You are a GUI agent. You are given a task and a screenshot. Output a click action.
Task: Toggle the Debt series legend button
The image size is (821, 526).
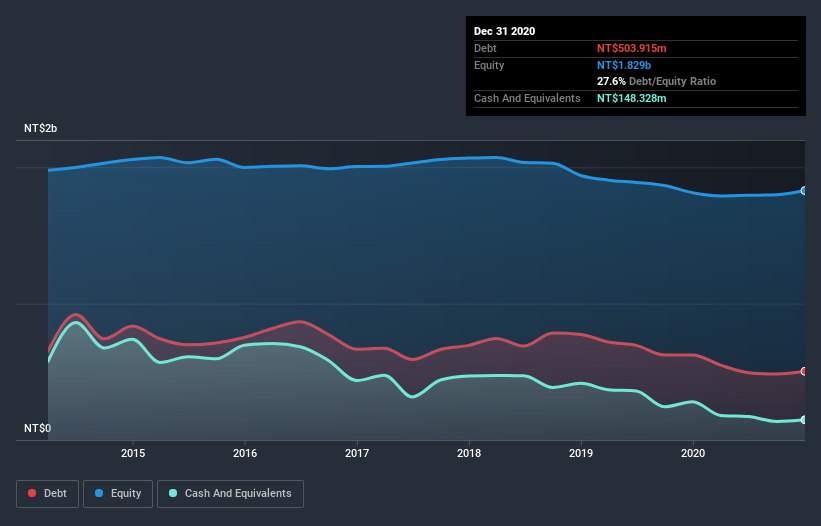47,494
